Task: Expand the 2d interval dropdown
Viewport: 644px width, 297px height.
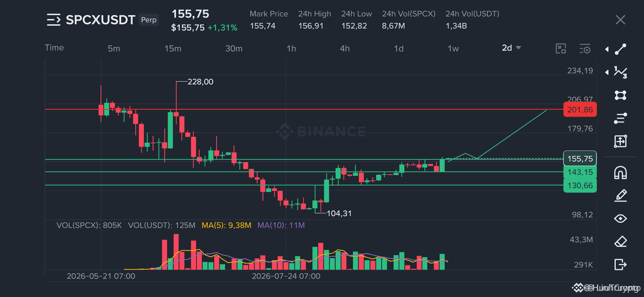Action: [511, 48]
